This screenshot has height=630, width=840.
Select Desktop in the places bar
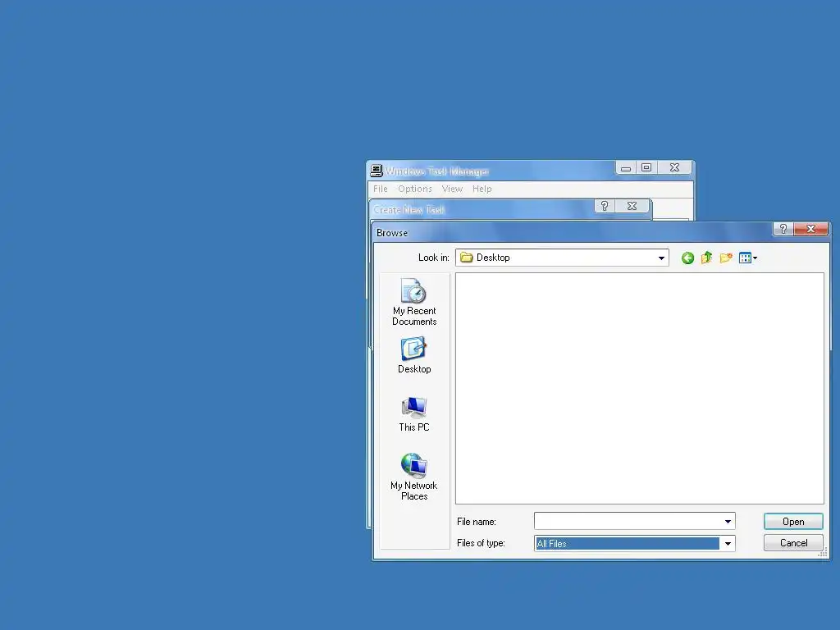pyautogui.click(x=414, y=355)
